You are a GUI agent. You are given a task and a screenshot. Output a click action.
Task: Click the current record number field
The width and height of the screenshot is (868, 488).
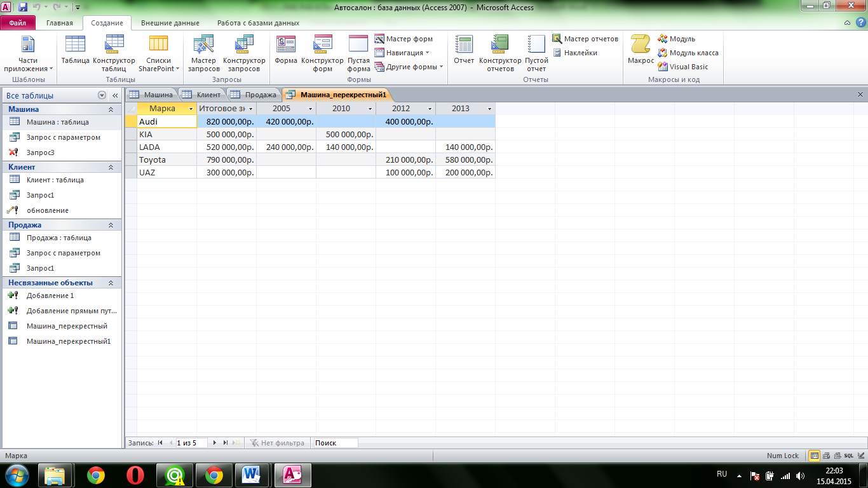pos(191,443)
